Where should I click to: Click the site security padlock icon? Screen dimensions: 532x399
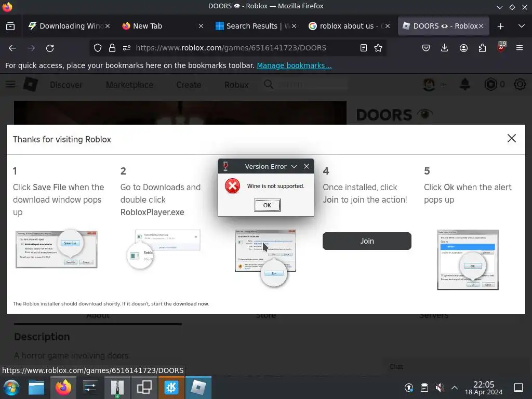(x=112, y=48)
